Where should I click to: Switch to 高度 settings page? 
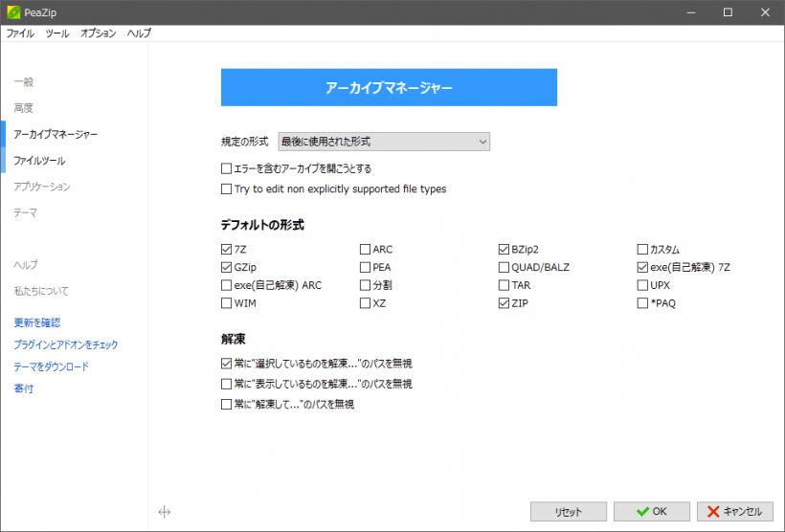24,108
